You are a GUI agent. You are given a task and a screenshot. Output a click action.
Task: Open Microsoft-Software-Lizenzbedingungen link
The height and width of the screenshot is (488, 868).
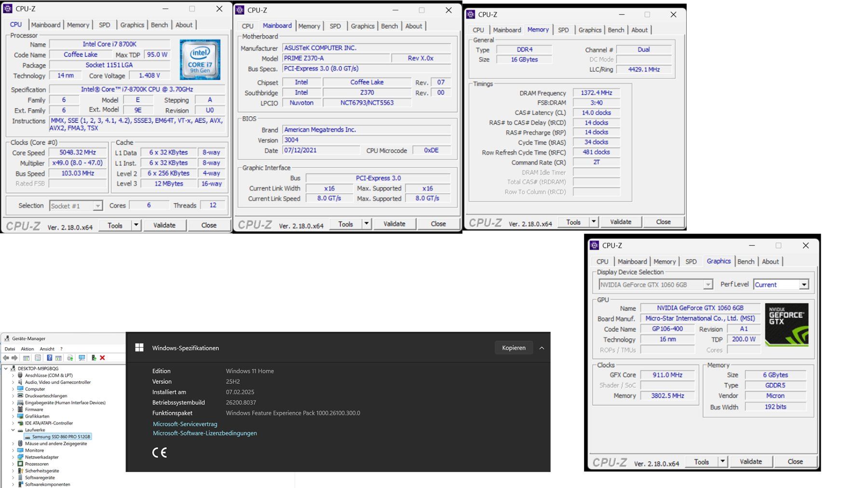(205, 433)
